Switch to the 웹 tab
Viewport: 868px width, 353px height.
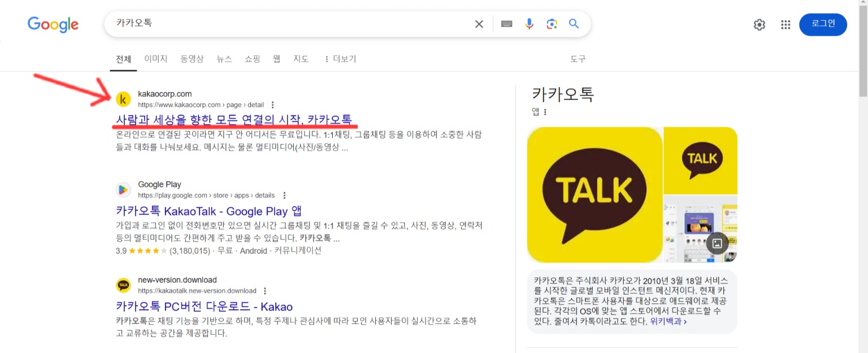[277, 59]
